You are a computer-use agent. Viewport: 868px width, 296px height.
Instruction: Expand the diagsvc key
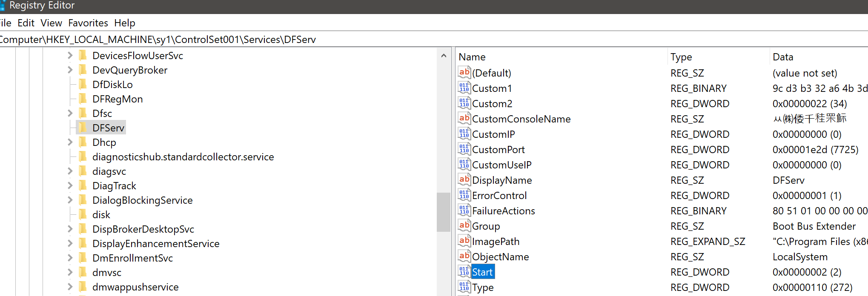click(70, 171)
